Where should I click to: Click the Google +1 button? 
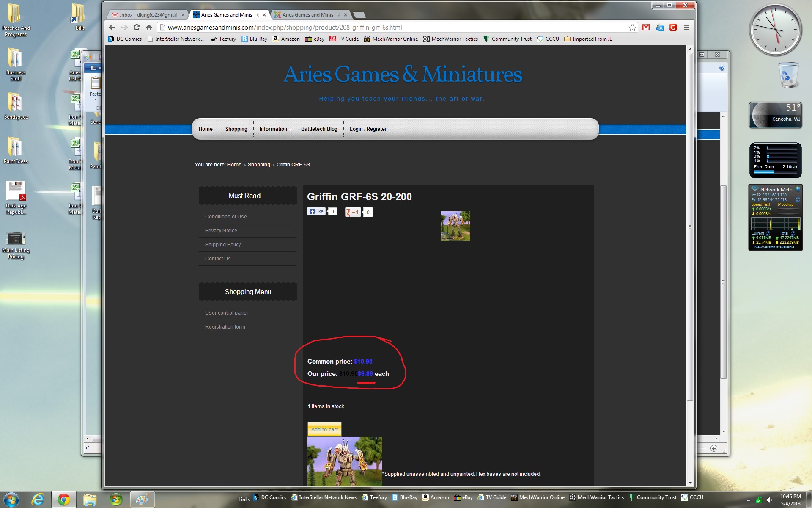pyautogui.click(x=353, y=212)
